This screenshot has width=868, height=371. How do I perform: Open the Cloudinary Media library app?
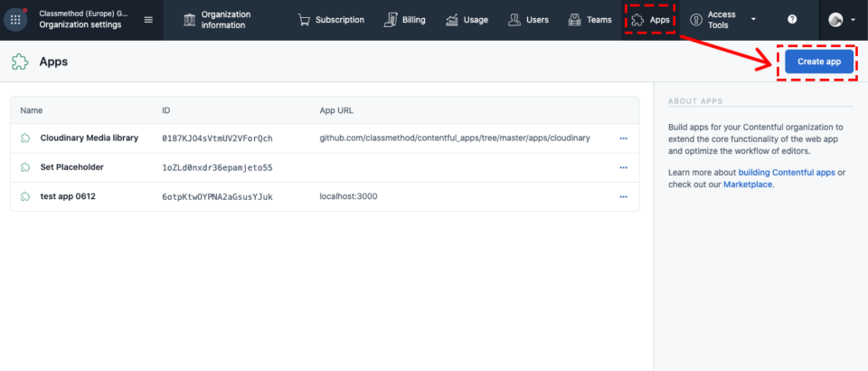tap(90, 138)
